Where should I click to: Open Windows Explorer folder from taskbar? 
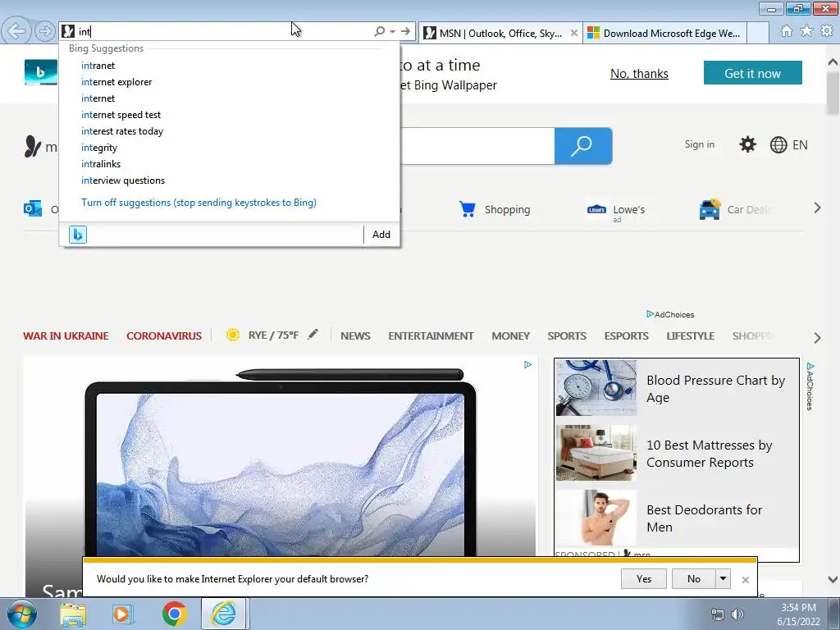click(73, 614)
